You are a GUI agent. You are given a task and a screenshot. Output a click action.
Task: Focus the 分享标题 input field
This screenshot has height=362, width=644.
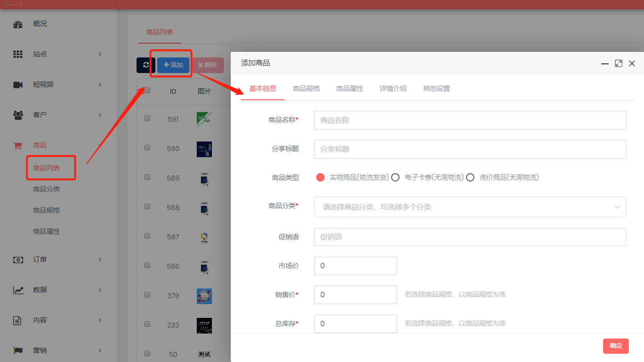tap(470, 149)
